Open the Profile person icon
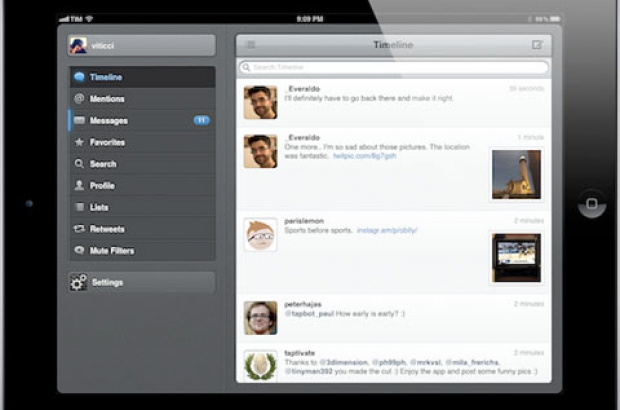620x410 pixels. click(x=79, y=186)
